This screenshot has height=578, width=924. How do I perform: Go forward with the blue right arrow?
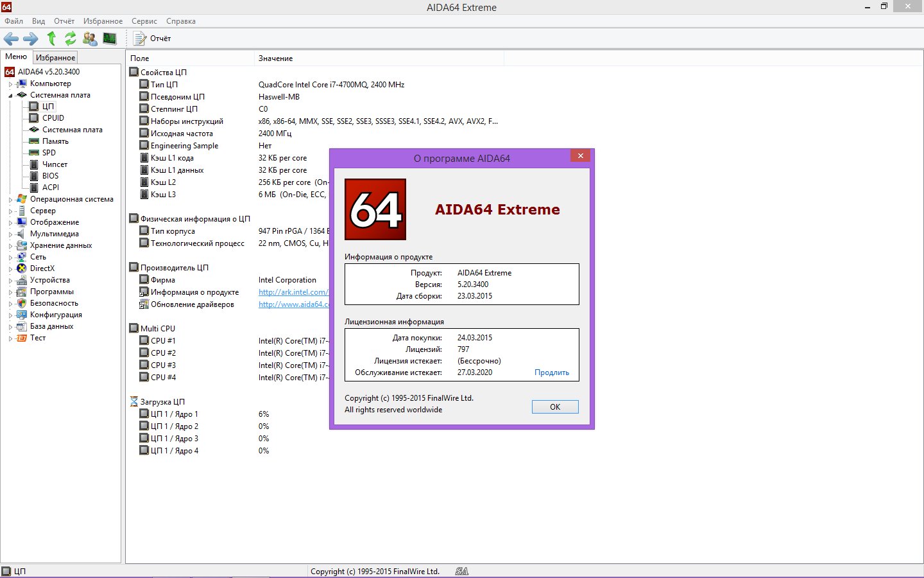pos(31,39)
